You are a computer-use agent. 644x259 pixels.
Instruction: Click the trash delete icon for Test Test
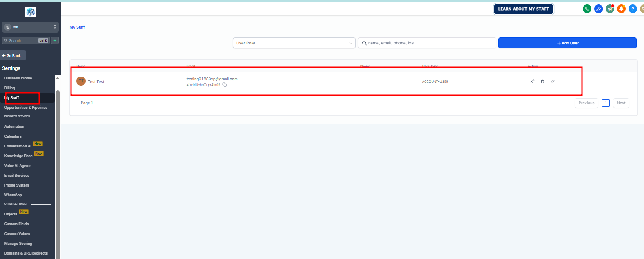542,81
